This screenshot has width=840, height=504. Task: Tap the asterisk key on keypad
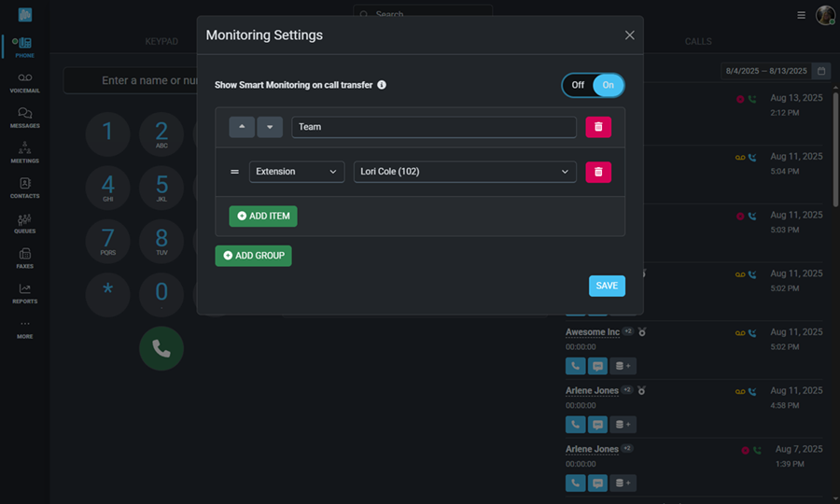107,295
